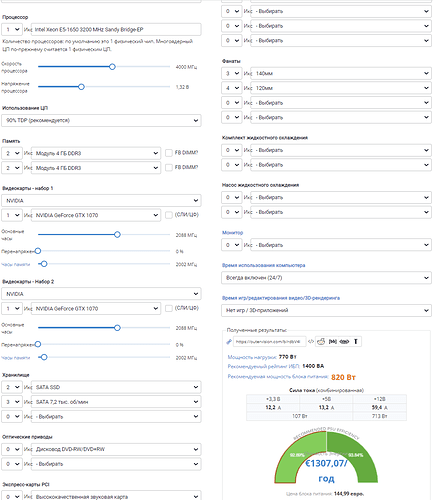Open the monitor selection dropdown
This screenshot has height=500, width=433.
(x=341, y=245)
